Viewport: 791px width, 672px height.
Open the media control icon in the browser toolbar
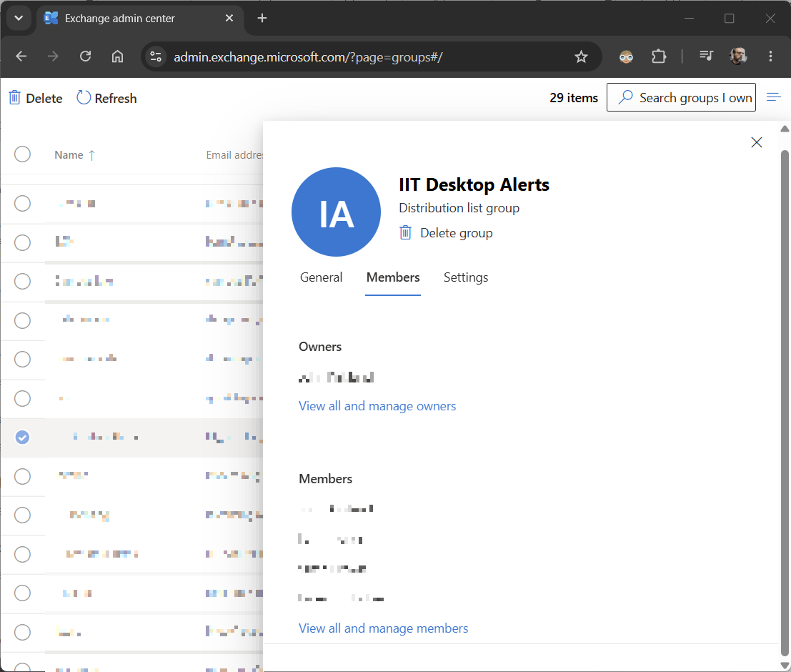pos(706,56)
